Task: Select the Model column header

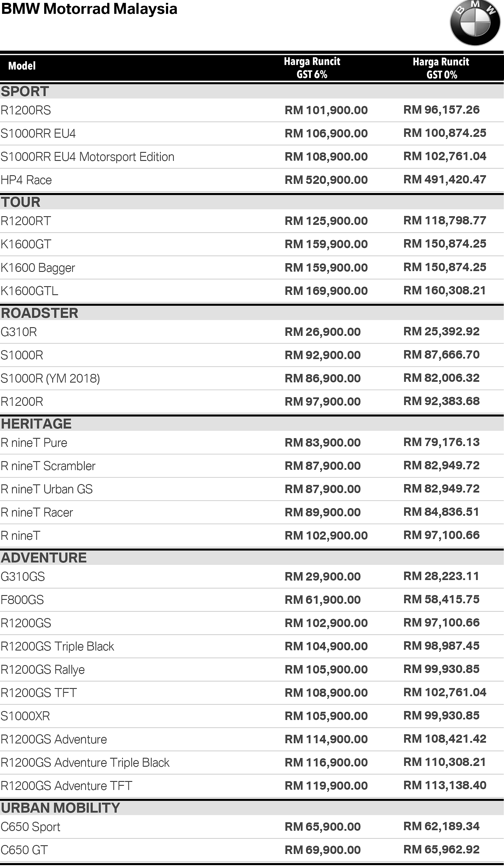Action: [x=22, y=66]
